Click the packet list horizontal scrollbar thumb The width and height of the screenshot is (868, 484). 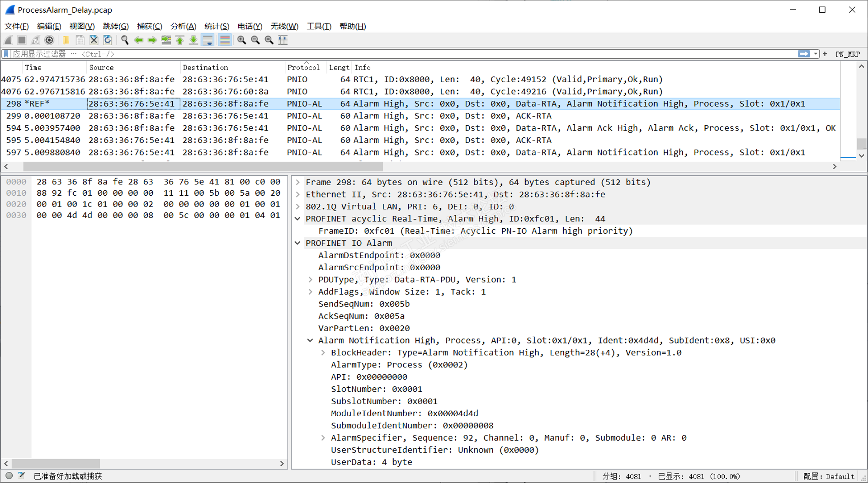pyautogui.click(x=203, y=167)
